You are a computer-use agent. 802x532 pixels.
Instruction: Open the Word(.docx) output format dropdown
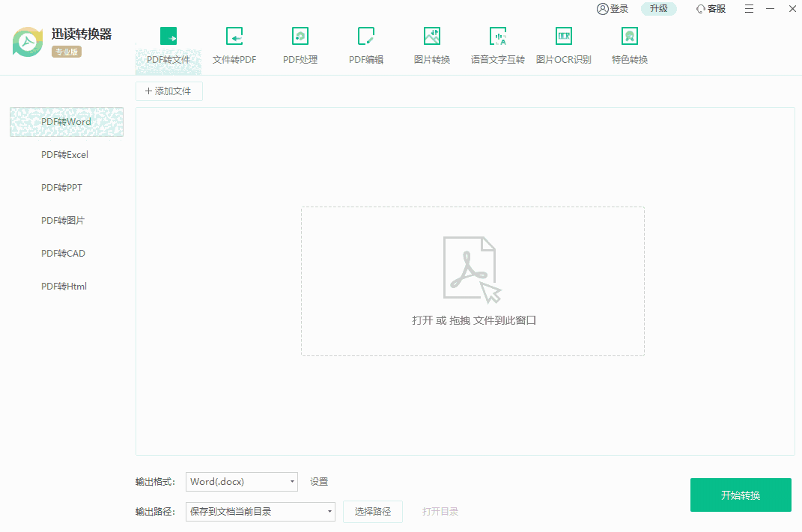(241, 482)
